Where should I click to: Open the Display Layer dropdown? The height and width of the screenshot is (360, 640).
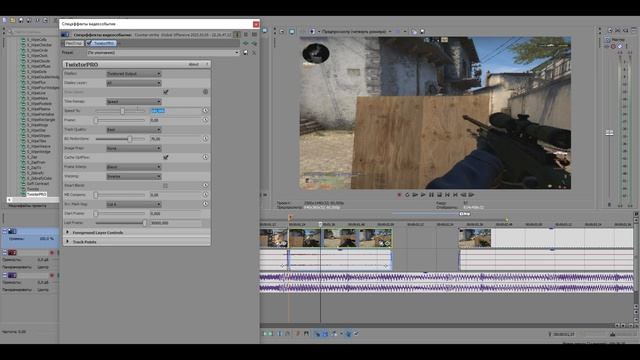coord(134,83)
